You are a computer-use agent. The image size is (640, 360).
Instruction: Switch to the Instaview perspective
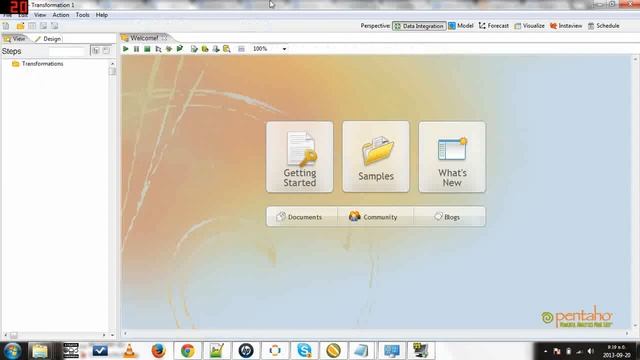point(566,26)
